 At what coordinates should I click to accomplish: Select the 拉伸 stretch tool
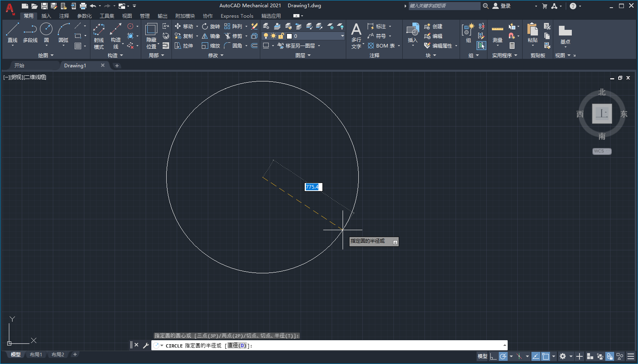click(x=184, y=46)
